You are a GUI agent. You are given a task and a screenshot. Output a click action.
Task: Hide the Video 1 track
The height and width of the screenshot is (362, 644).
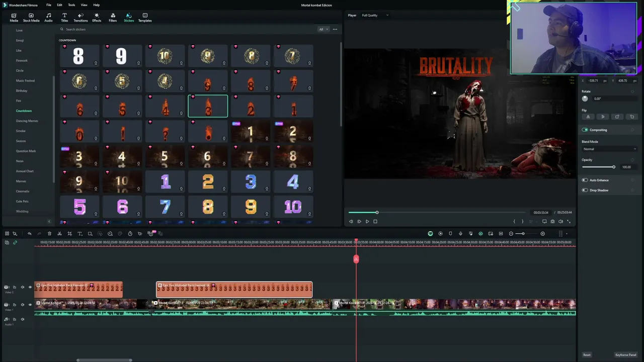30,305
